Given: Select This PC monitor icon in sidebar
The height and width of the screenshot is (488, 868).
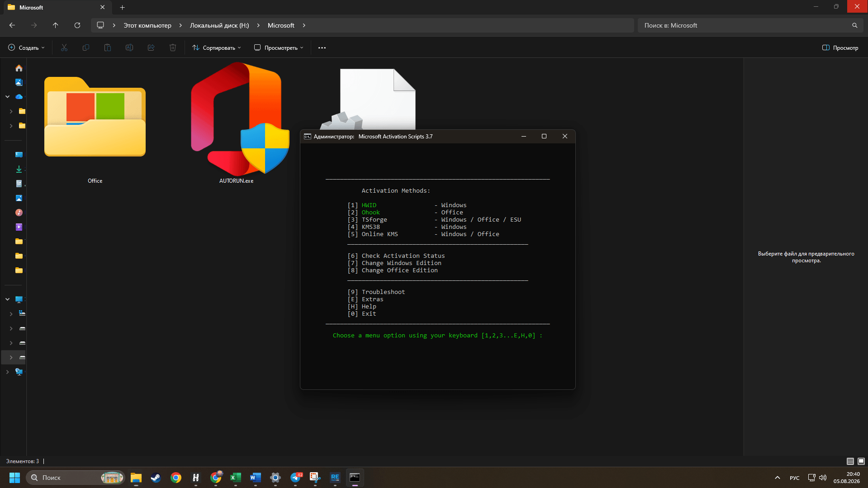Looking at the screenshot, I should pos(19,299).
